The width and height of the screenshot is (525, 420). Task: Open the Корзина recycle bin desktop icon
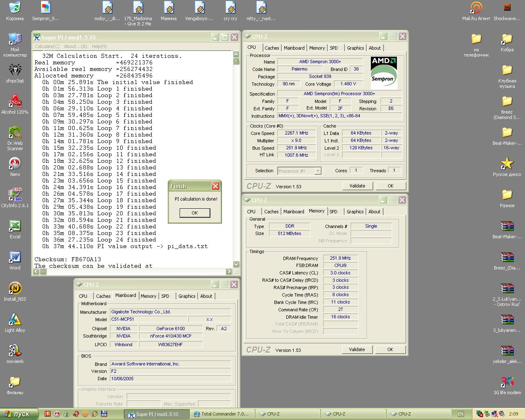15,11
